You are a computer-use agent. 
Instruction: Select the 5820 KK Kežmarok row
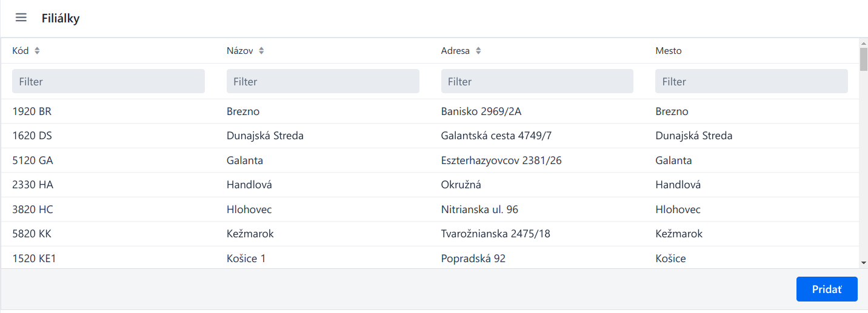430,234
